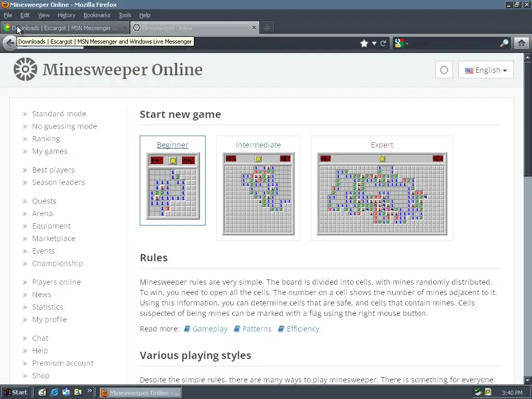This screenshot has height=399, width=532.
Task: Open Events in the sidebar
Action: 44,251
